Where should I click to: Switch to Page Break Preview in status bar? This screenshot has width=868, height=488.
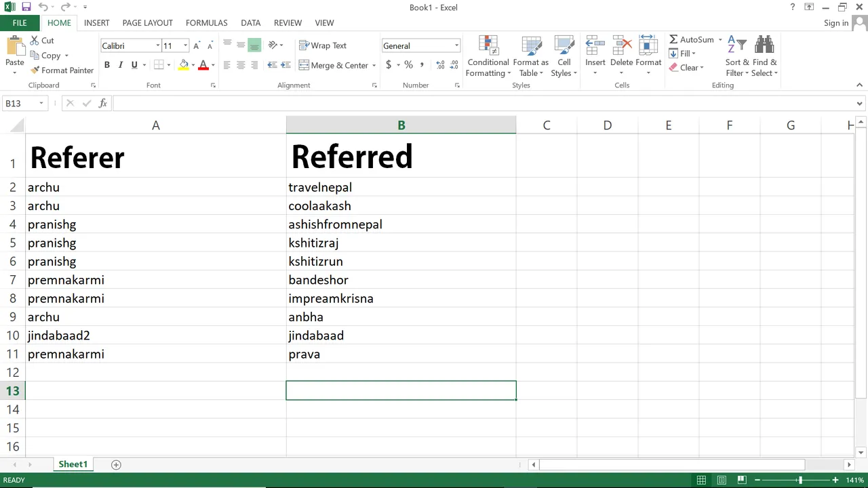point(742,480)
